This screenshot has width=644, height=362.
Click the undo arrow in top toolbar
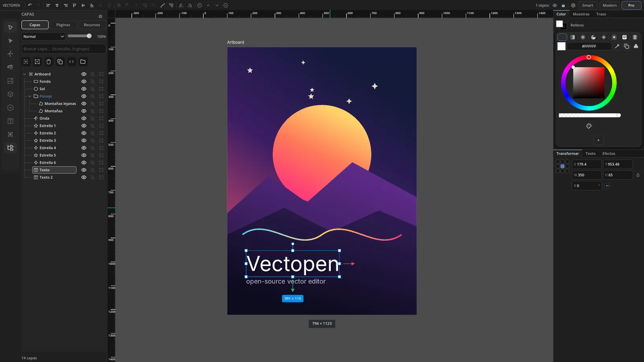(30, 5)
